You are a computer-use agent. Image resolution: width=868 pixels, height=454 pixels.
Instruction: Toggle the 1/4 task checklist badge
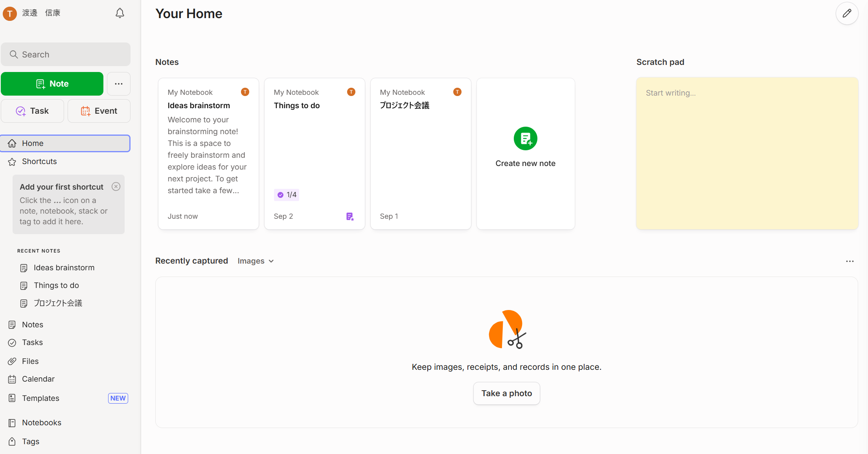click(x=286, y=194)
